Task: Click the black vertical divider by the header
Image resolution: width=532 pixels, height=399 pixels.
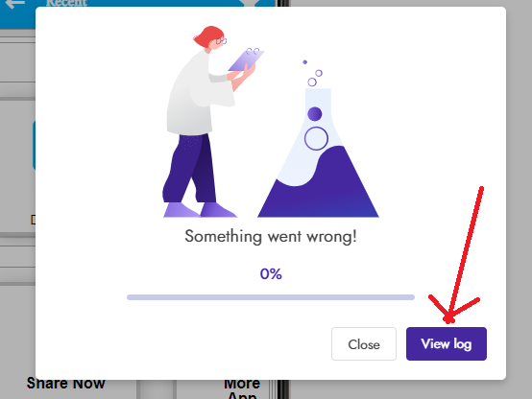Action: [x=283, y=4]
